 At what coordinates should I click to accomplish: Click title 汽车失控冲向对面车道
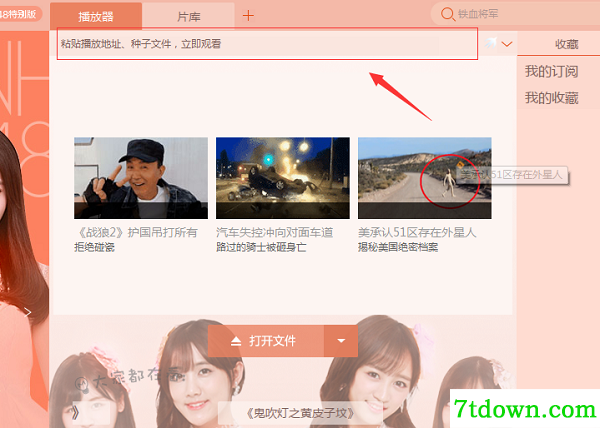pyautogui.click(x=274, y=232)
